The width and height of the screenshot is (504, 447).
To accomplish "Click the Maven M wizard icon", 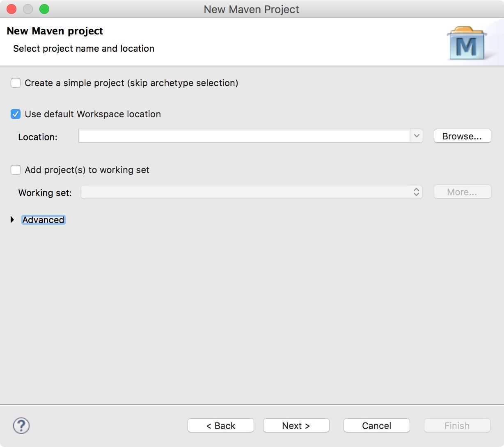I will (467, 43).
